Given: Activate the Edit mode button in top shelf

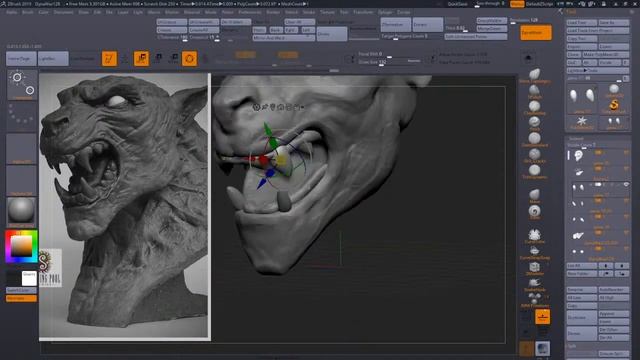Looking at the screenshot, I should [109, 59].
